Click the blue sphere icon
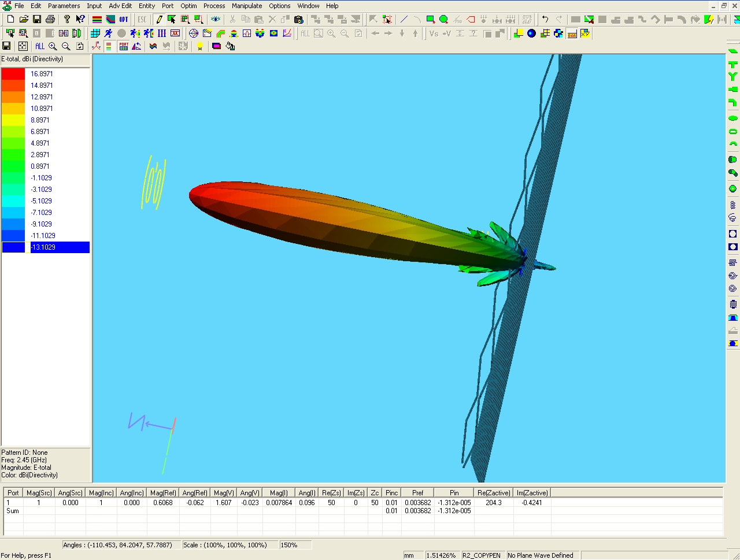The height and width of the screenshot is (560, 740). click(531, 34)
